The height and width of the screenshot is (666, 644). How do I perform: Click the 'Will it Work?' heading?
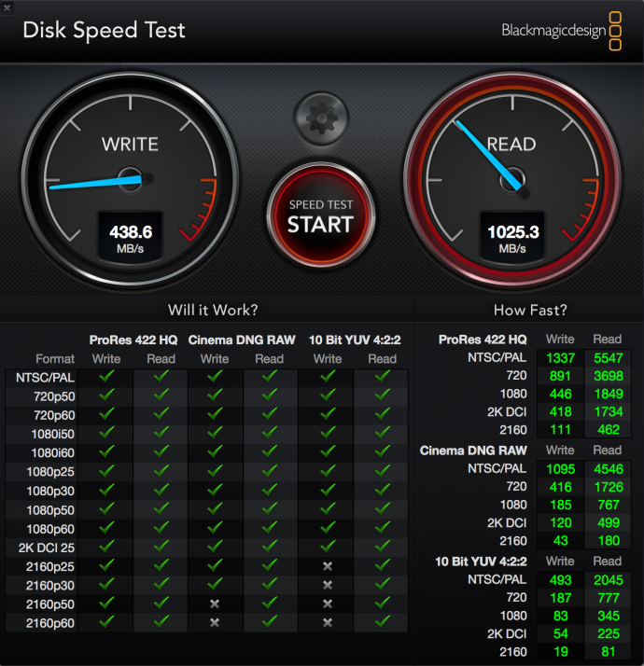(x=213, y=310)
